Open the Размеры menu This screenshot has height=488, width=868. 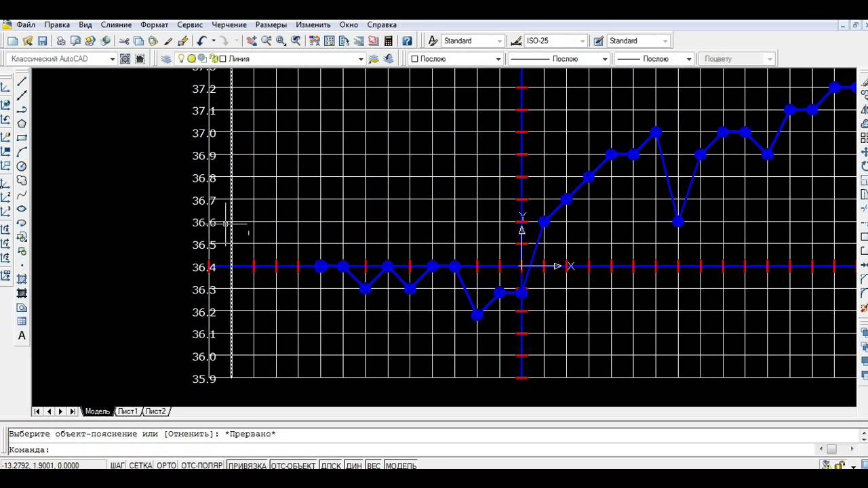pyautogui.click(x=271, y=25)
